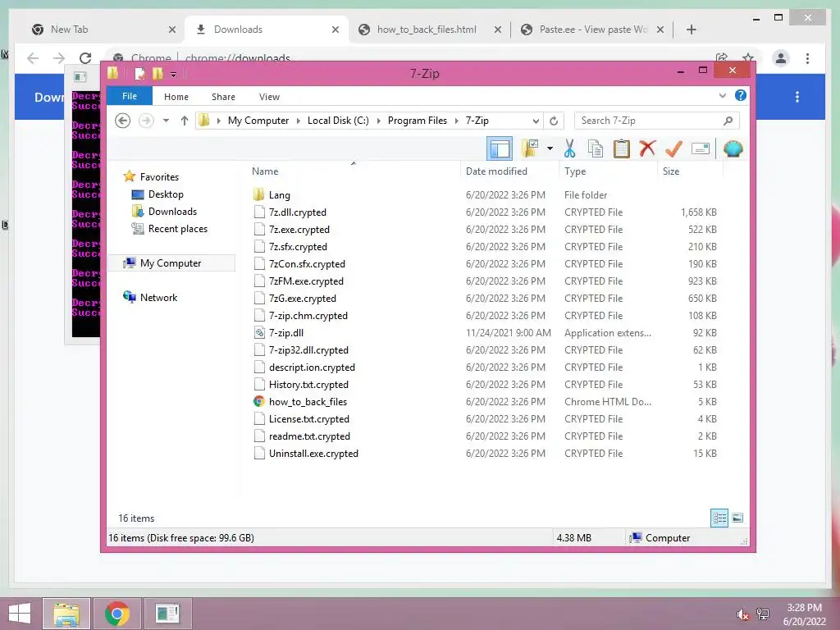Screen dimensions: 840x630
Task: Switch to Large icons view button
Action: [737, 518]
